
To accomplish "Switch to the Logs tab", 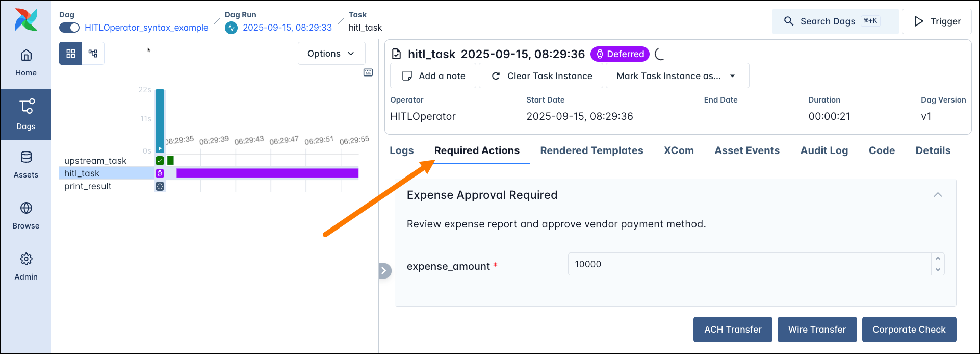I will point(401,150).
